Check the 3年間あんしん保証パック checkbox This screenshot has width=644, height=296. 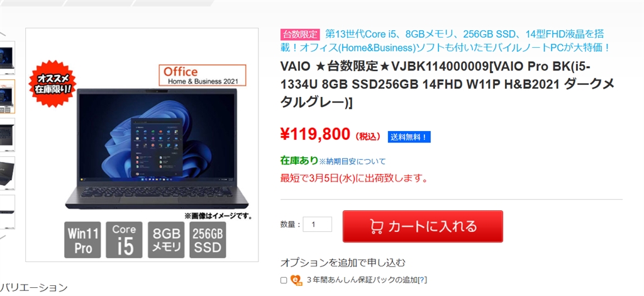(x=284, y=280)
